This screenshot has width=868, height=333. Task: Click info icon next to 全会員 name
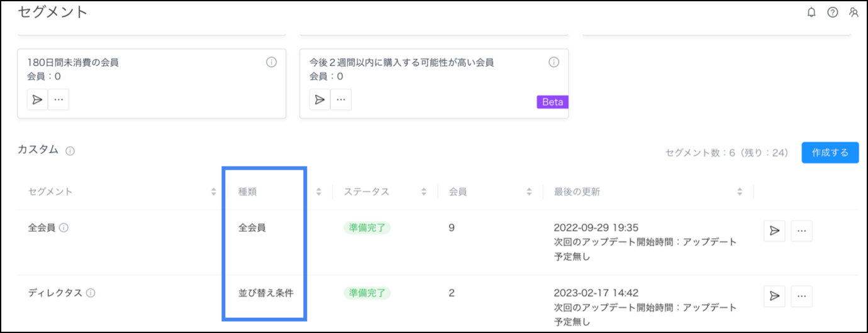pos(64,227)
